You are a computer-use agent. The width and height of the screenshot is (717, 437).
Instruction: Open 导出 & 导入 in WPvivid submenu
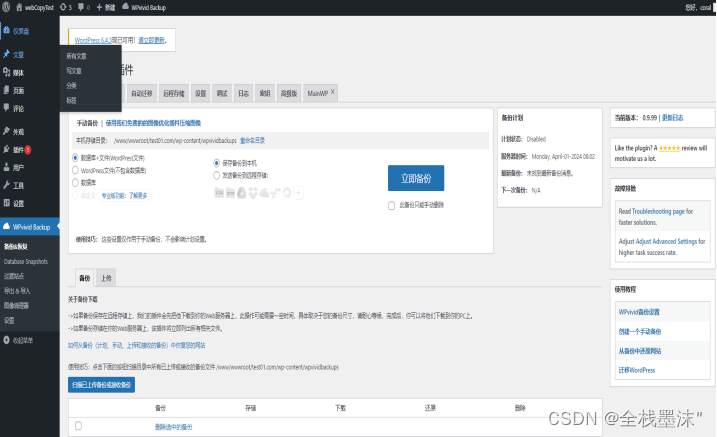click(17, 291)
